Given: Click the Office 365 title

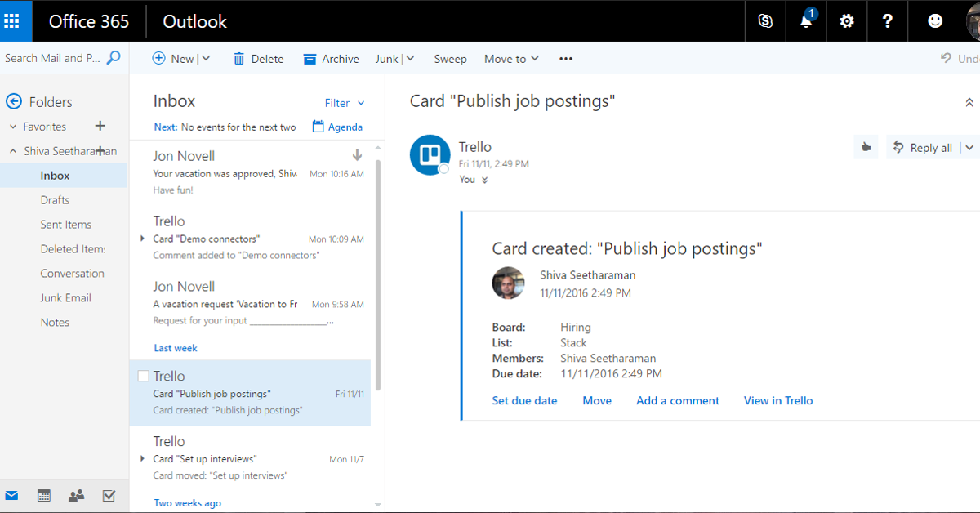Looking at the screenshot, I should pos(89,21).
